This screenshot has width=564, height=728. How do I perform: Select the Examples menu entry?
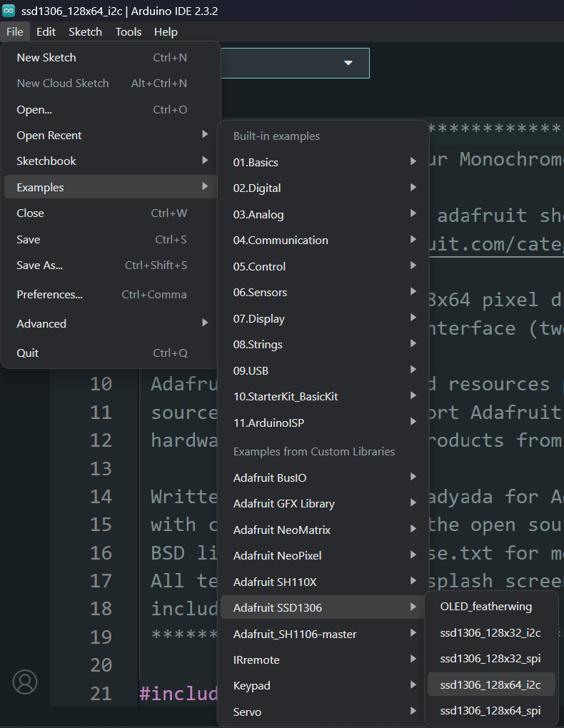(111, 187)
